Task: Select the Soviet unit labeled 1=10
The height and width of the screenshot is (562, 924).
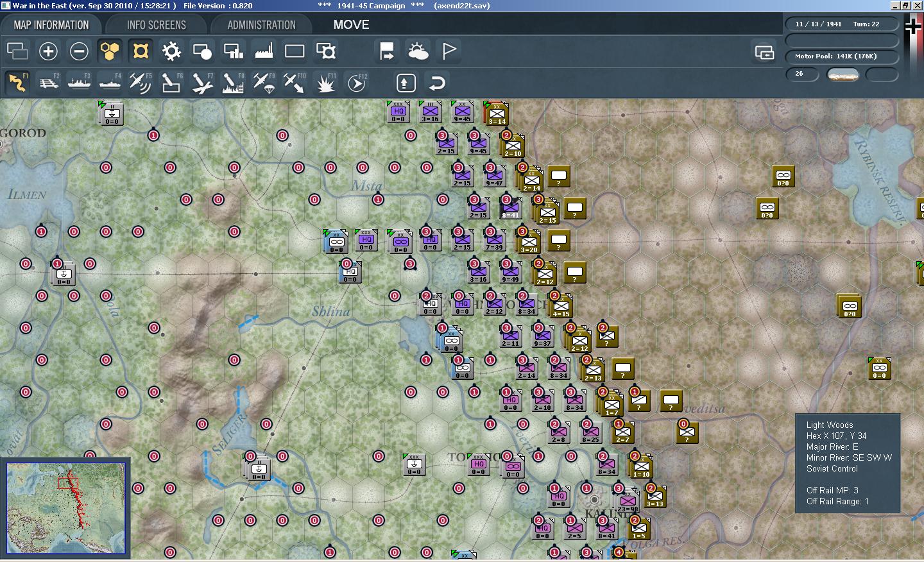Action: [640, 466]
